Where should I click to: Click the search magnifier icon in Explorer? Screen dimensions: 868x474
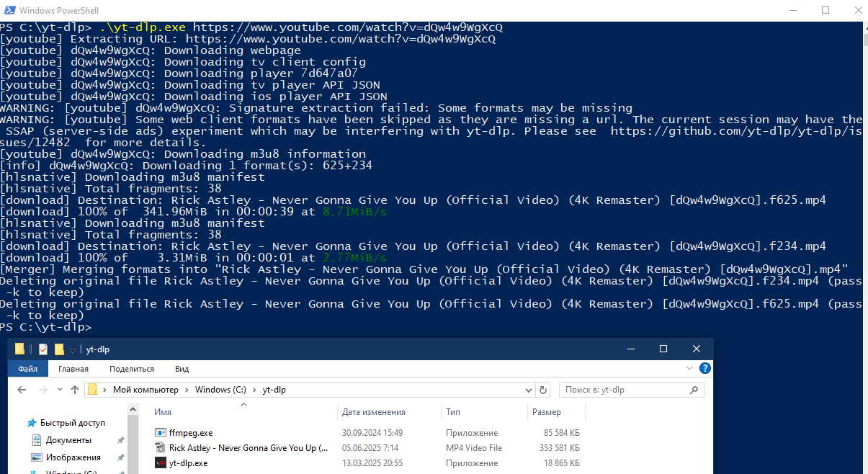tap(694, 390)
